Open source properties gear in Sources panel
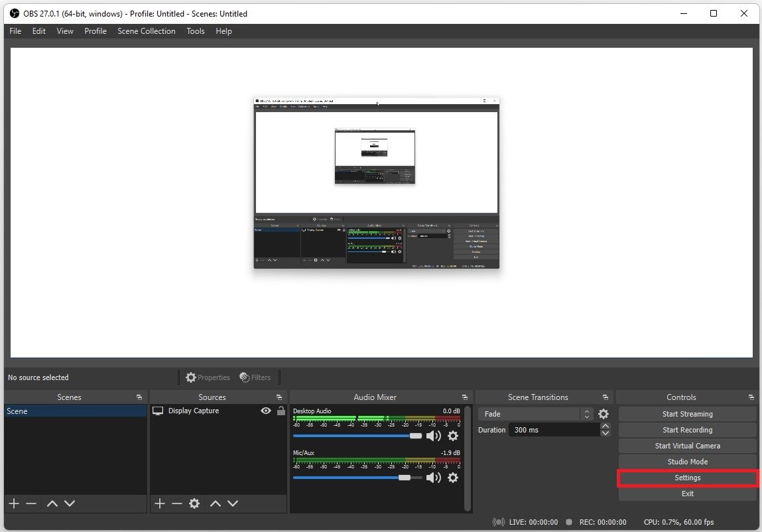 [x=194, y=503]
